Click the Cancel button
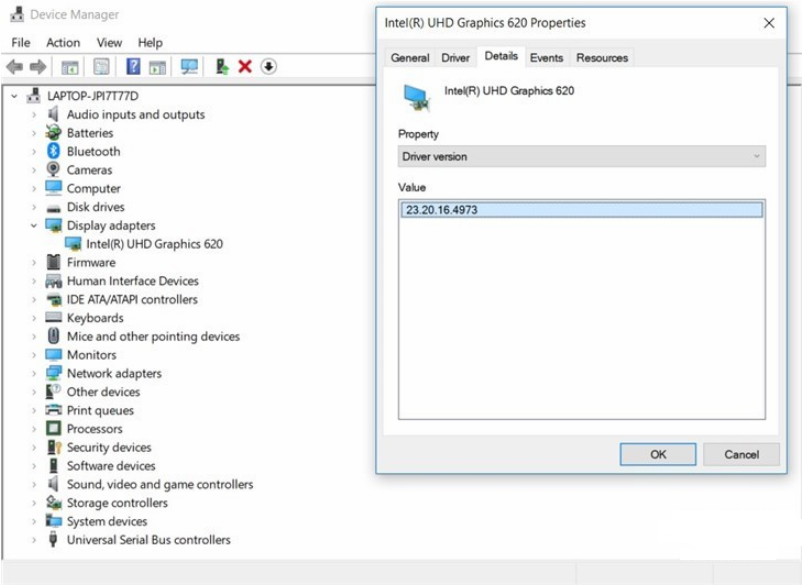 (741, 454)
